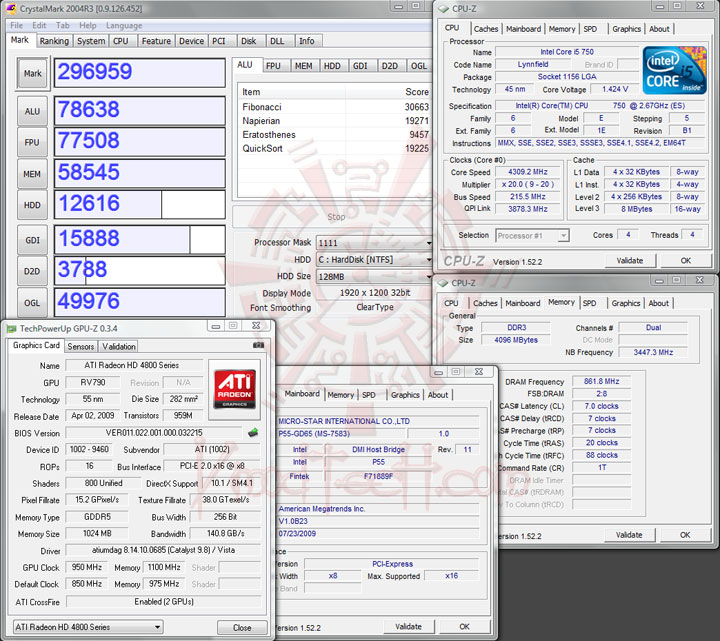This screenshot has height=641, width=720.
Task: Click Validate in the Memory CPU-Z window
Action: tap(629, 535)
